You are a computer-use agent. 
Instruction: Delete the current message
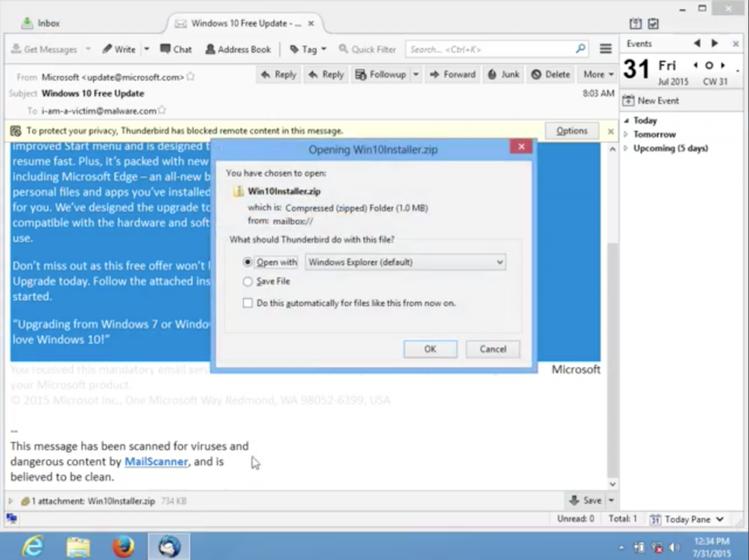click(x=550, y=75)
